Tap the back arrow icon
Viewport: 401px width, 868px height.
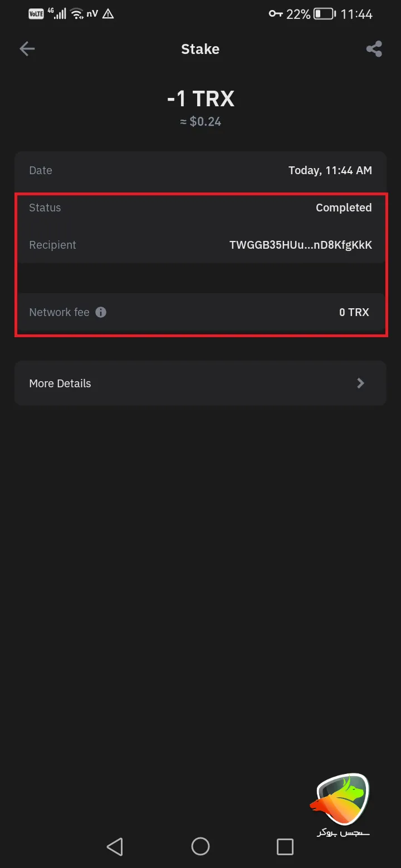(27, 49)
